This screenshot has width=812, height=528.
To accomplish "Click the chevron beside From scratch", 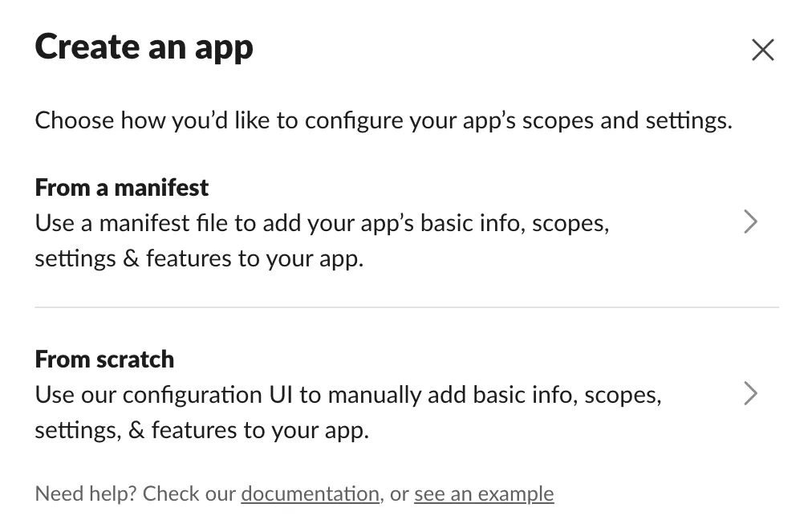I will tap(750, 393).
